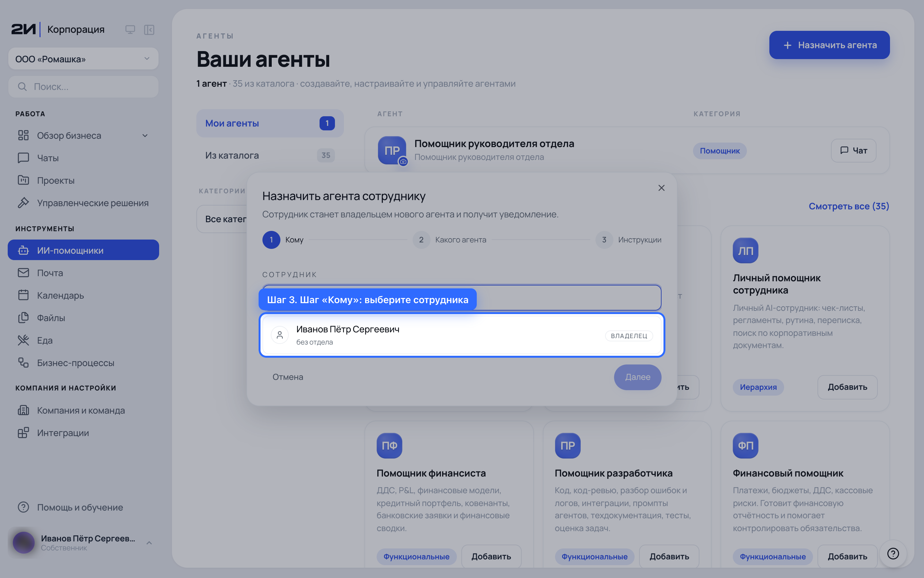924x578 pixels.
Task: Click the Далее button
Action: coord(637,377)
